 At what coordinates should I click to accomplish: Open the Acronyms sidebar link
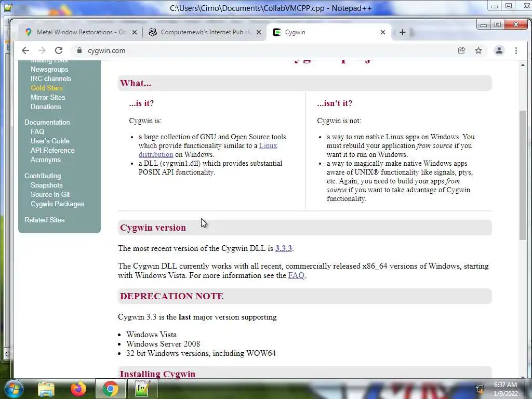pos(46,159)
